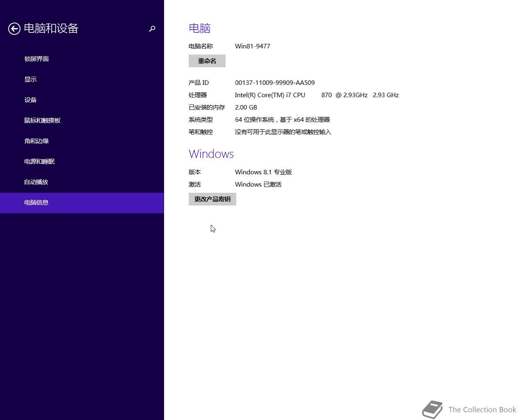
Task: Click the 处理器 label
Action: (x=198, y=95)
